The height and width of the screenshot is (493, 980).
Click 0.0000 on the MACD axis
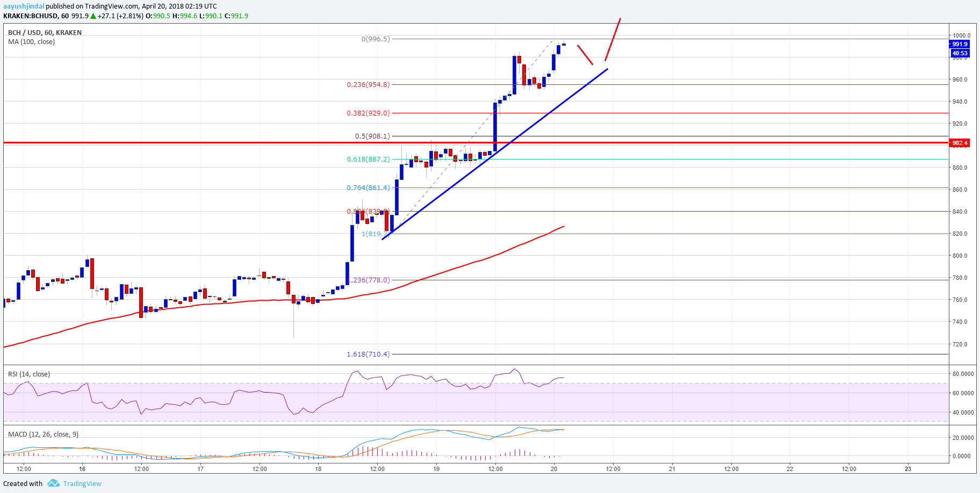point(961,456)
